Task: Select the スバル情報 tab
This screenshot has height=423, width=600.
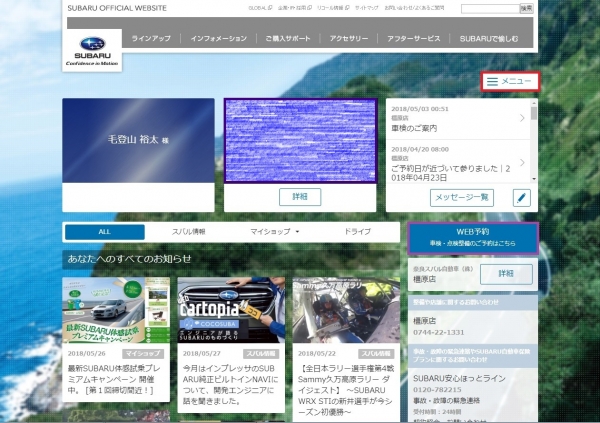Action: [x=189, y=232]
